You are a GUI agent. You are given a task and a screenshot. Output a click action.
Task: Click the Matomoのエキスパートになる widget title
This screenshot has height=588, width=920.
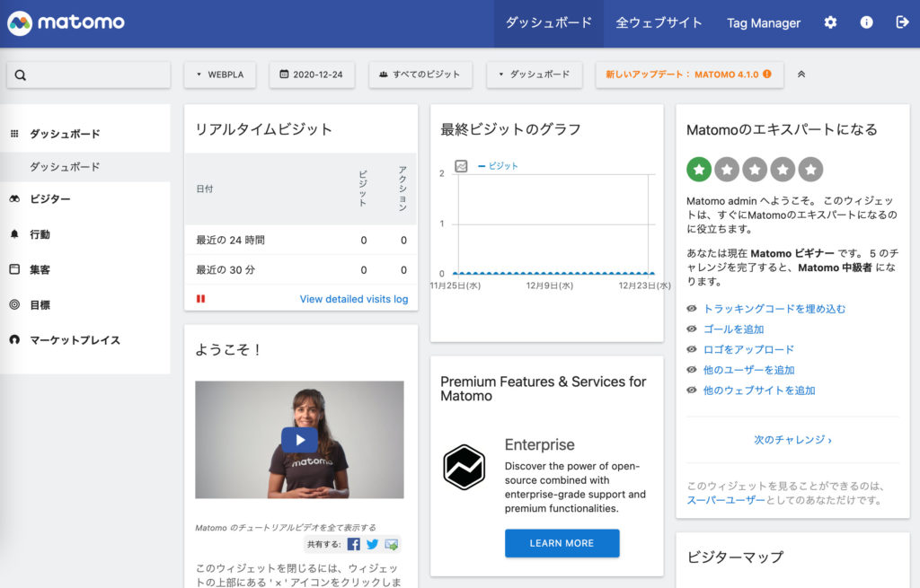tap(783, 129)
